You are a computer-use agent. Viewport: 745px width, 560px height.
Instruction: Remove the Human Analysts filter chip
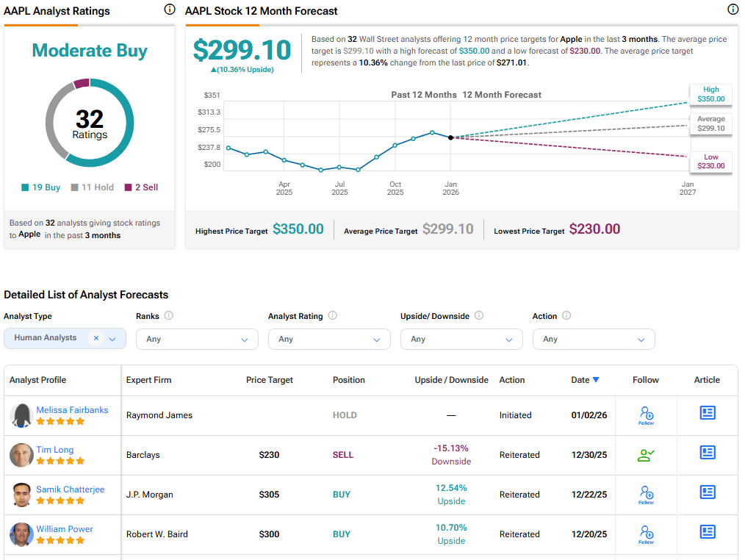tap(95, 339)
